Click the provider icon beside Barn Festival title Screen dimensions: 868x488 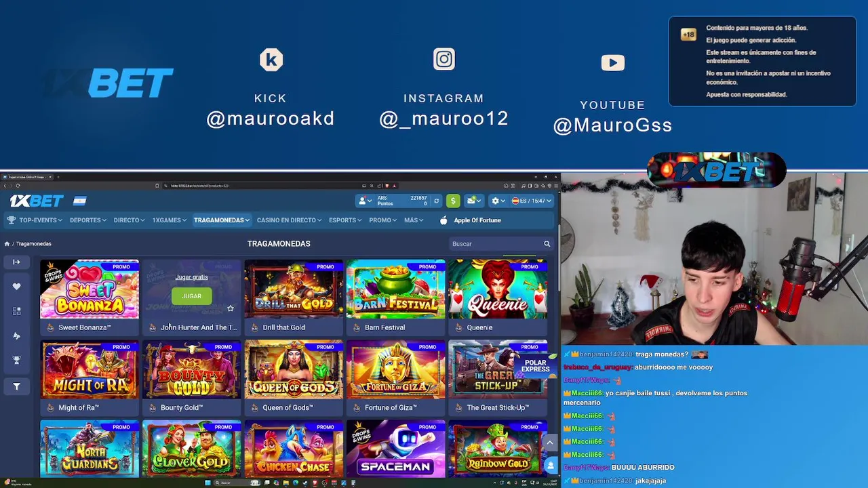[x=357, y=327]
